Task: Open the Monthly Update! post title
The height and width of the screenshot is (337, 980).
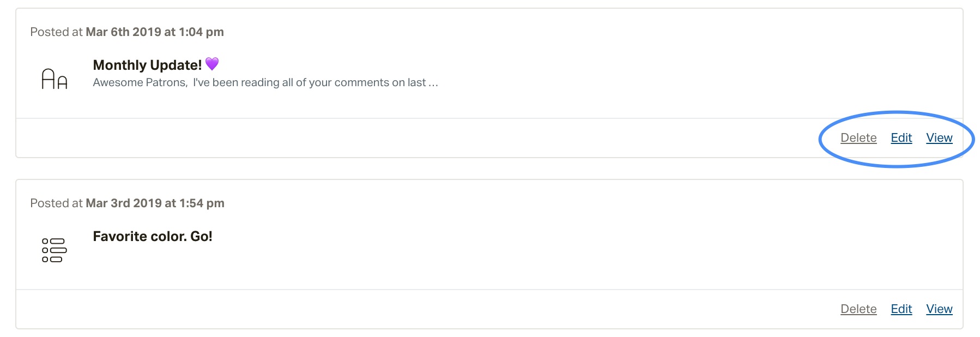Action: (x=147, y=65)
